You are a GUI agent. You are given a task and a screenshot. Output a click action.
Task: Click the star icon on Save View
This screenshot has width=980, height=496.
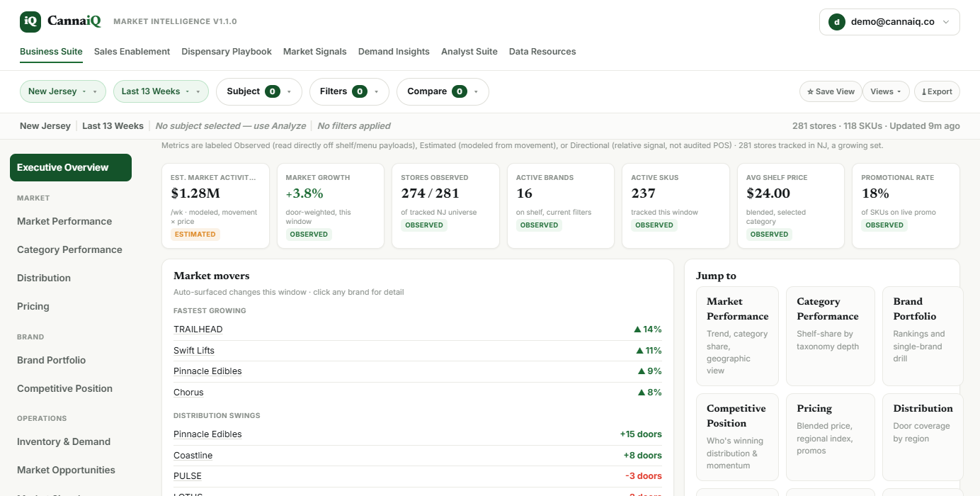coord(810,91)
